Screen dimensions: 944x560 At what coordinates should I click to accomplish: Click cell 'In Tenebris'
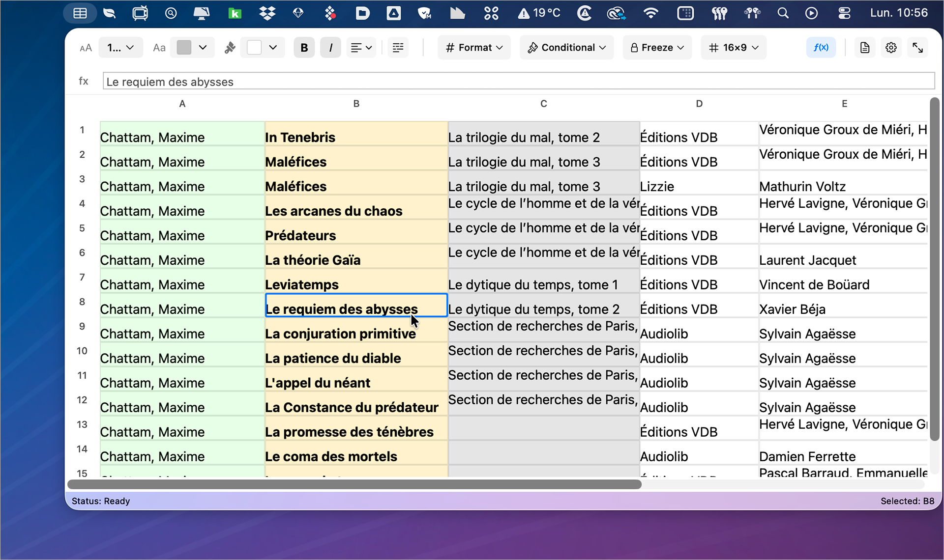[x=356, y=134]
